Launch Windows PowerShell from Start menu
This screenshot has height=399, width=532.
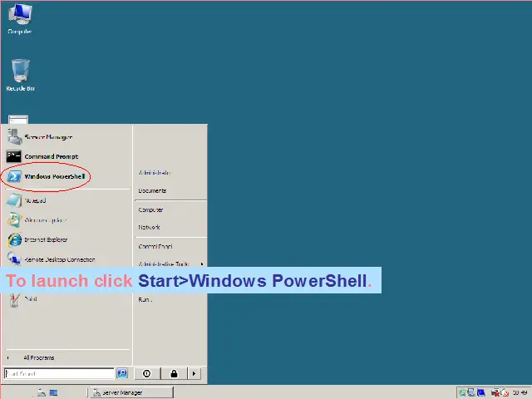pyautogui.click(x=46, y=176)
